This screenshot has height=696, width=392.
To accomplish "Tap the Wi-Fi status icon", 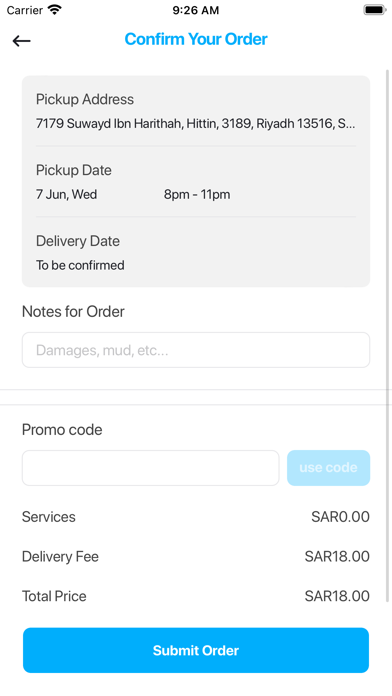I will 55,10.
